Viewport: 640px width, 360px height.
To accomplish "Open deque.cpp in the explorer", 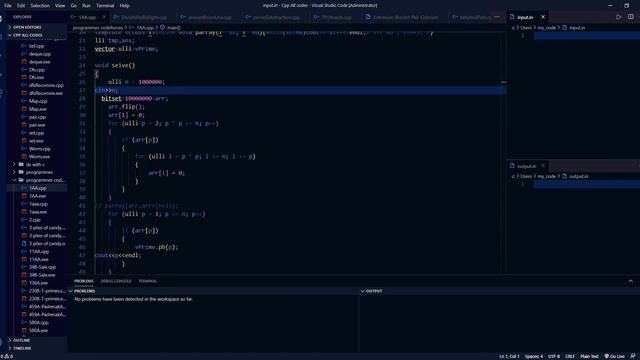I will click(x=40, y=54).
